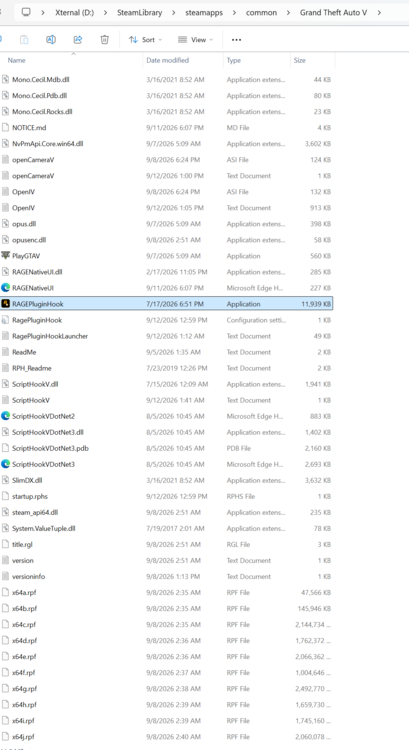Select the ScriptHookVDotNet3 Edge document icon

pyautogui.click(x=6, y=464)
